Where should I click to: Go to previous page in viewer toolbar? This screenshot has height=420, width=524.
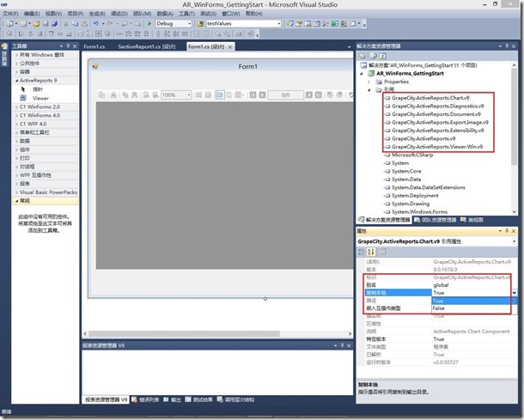(x=262, y=94)
